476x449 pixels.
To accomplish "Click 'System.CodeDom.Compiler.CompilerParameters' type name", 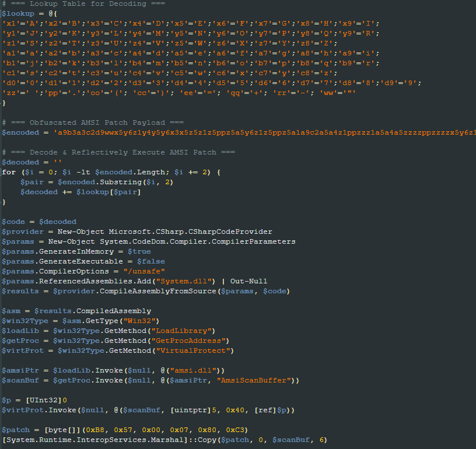I will [x=198, y=241].
